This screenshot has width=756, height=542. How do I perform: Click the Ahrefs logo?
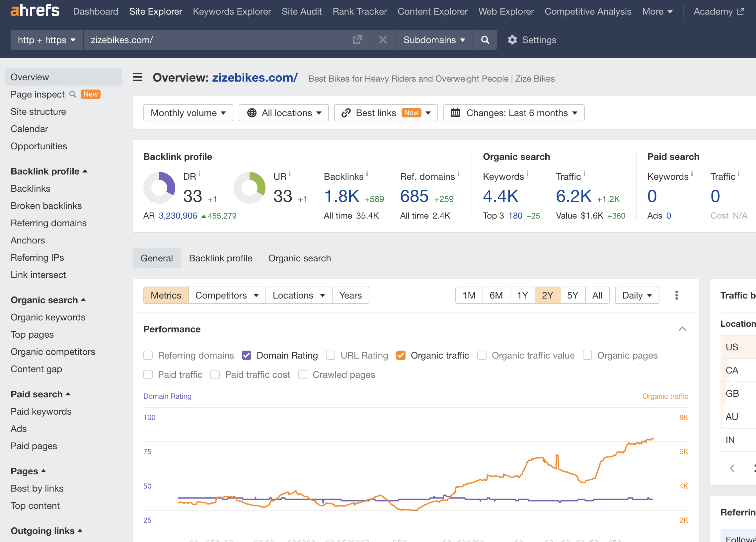pyautogui.click(x=35, y=11)
